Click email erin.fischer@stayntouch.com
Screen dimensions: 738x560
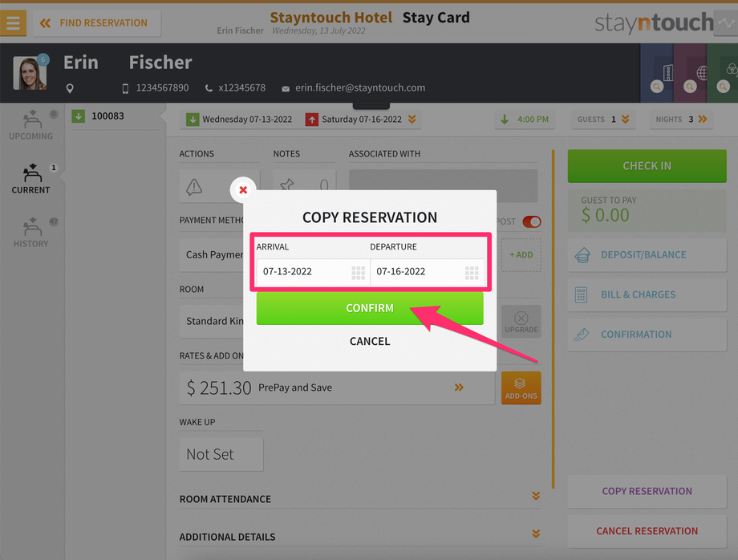(x=360, y=88)
